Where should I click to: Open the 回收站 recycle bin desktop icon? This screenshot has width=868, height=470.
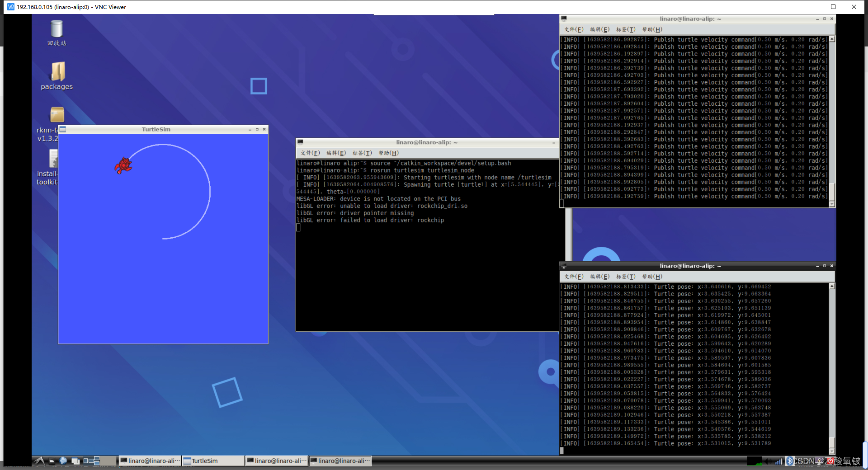(x=57, y=33)
